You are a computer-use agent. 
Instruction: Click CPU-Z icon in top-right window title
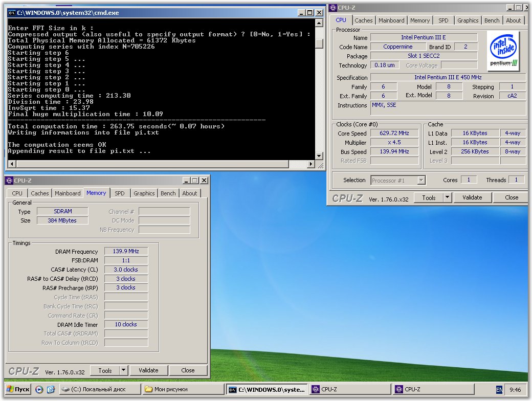click(x=333, y=8)
